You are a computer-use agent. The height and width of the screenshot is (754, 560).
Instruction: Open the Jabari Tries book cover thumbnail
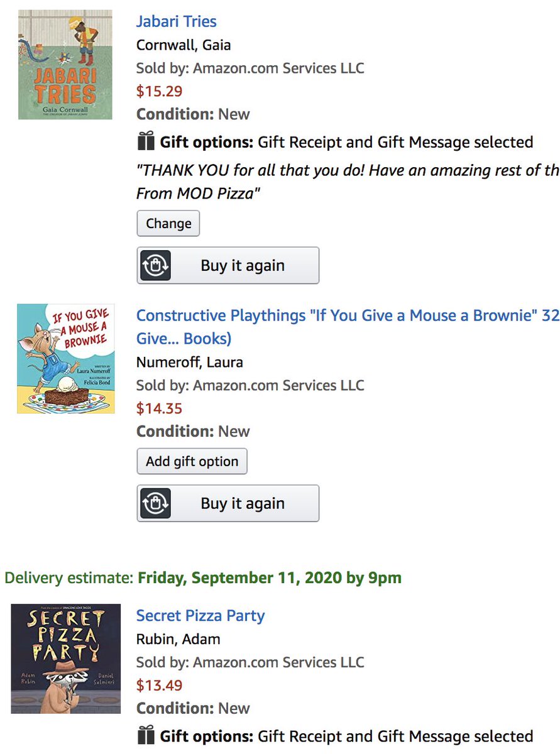(65, 65)
